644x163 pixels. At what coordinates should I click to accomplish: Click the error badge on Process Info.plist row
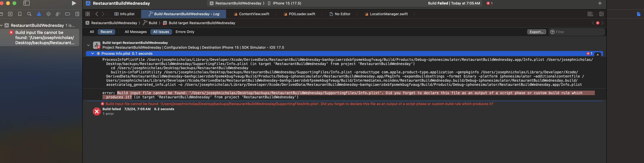tap(590, 53)
